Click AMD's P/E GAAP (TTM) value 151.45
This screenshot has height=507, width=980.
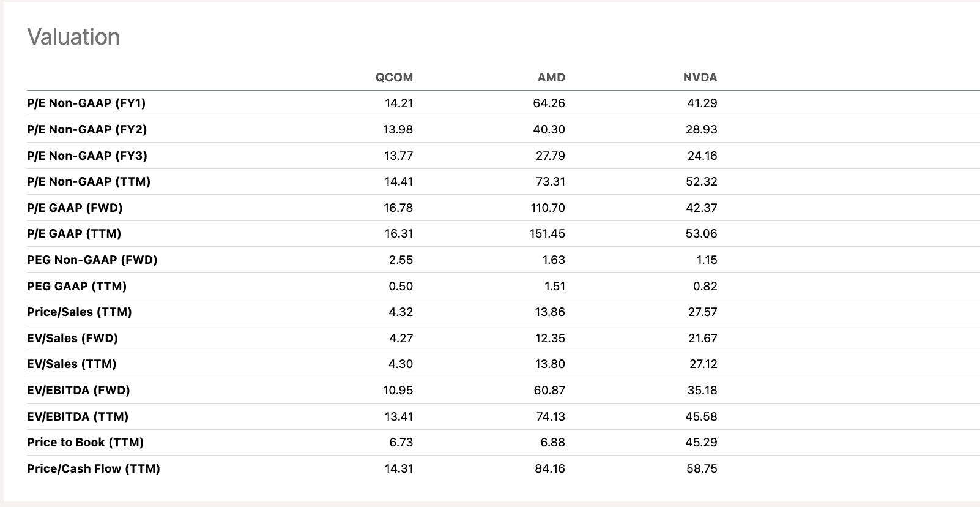click(x=548, y=234)
